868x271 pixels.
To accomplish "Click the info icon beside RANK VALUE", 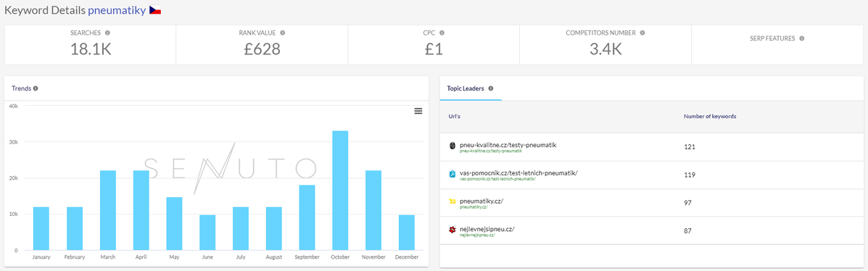I will point(282,33).
